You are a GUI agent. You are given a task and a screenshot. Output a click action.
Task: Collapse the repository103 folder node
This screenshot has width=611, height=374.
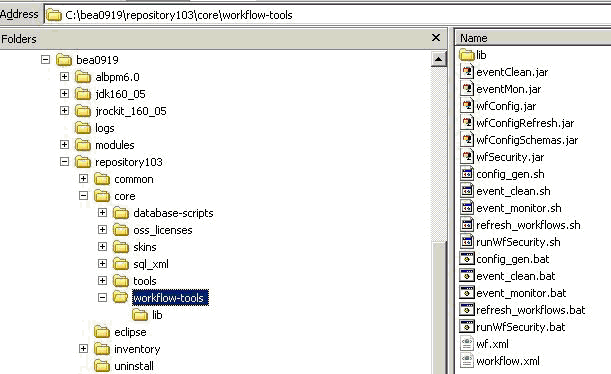pos(65,162)
